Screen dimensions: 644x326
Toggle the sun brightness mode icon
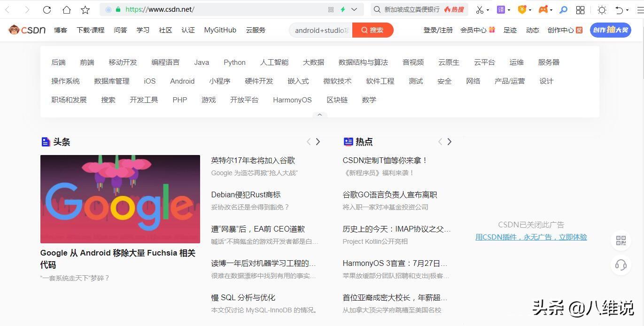tap(602, 9)
